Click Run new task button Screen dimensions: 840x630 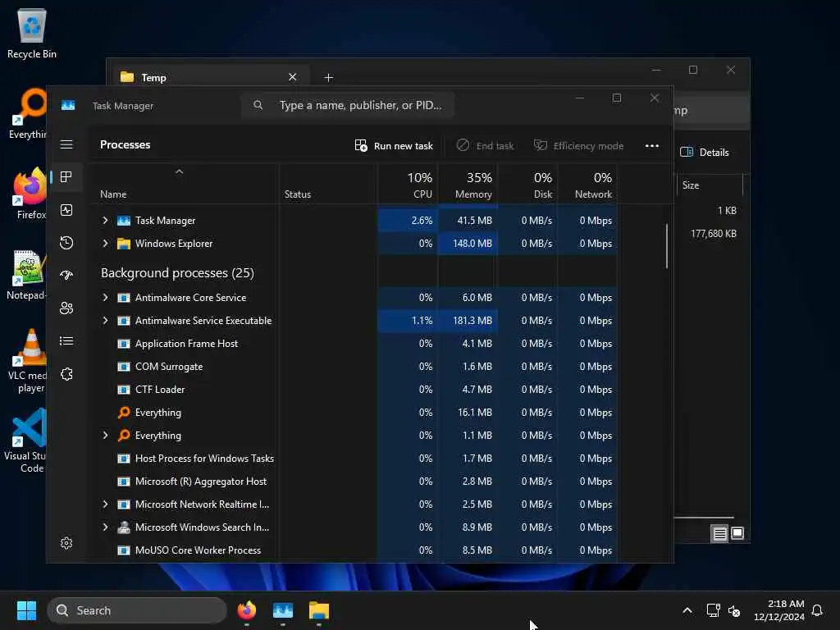pos(394,146)
